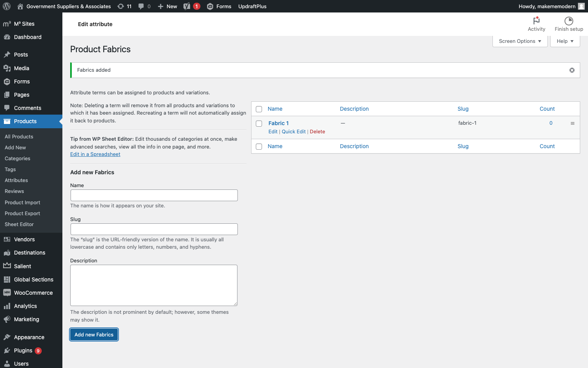588x368 pixels.
Task: Open UpdraftPlus in the admin bar
Action: coord(252,6)
